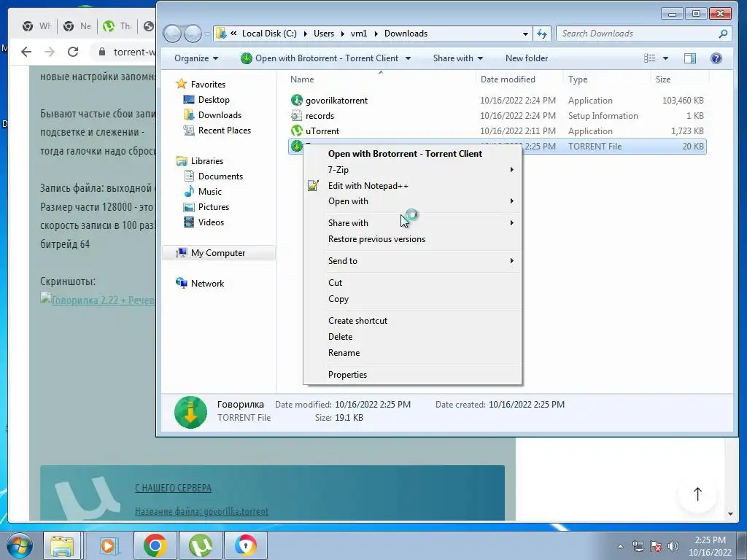The height and width of the screenshot is (560, 747).
Task: Open the Share with toolbar dropdown
Action: [x=458, y=58]
